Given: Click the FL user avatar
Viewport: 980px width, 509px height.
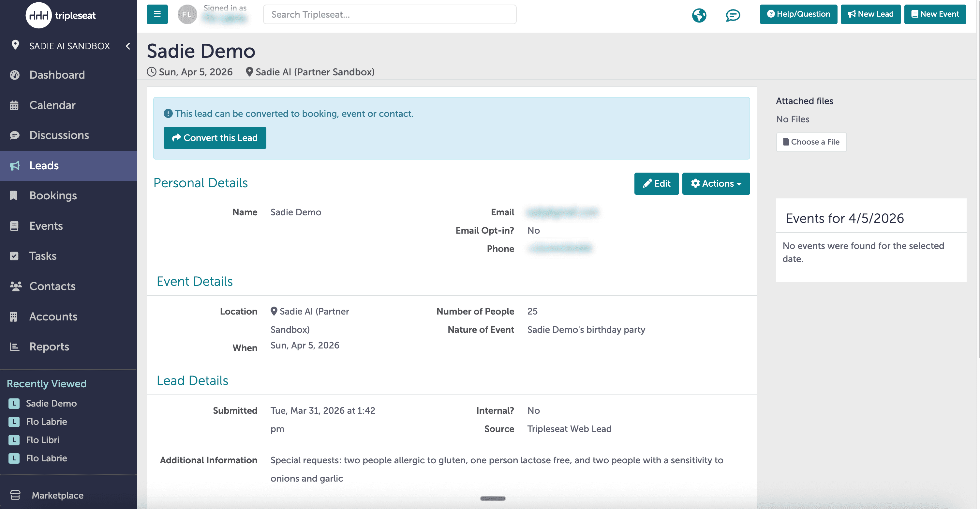Looking at the screenshot, I should click(187, 14).
